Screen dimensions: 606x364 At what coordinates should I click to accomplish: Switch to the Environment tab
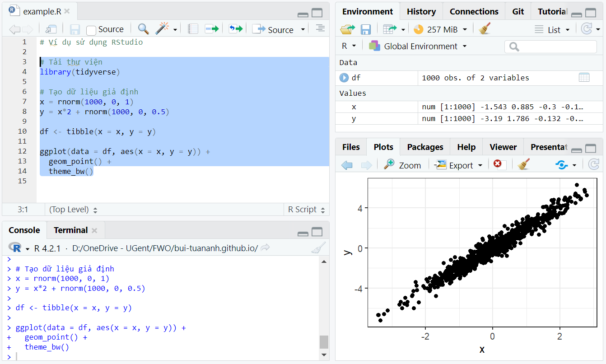[x=368, y=12]
